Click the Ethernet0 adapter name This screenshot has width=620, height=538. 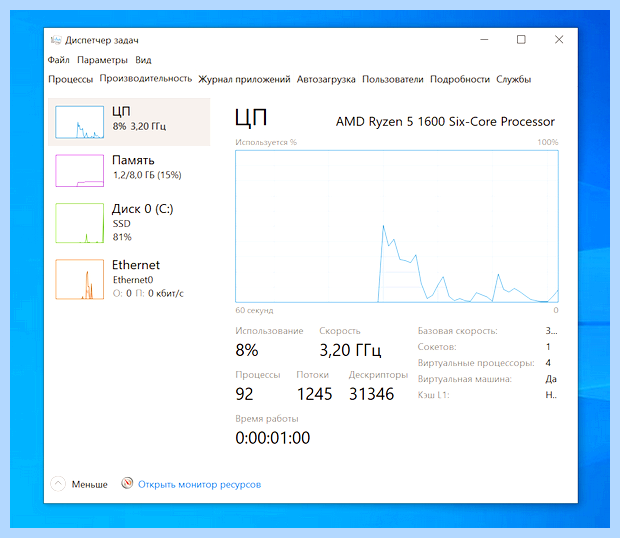click(x=133, y=280)
